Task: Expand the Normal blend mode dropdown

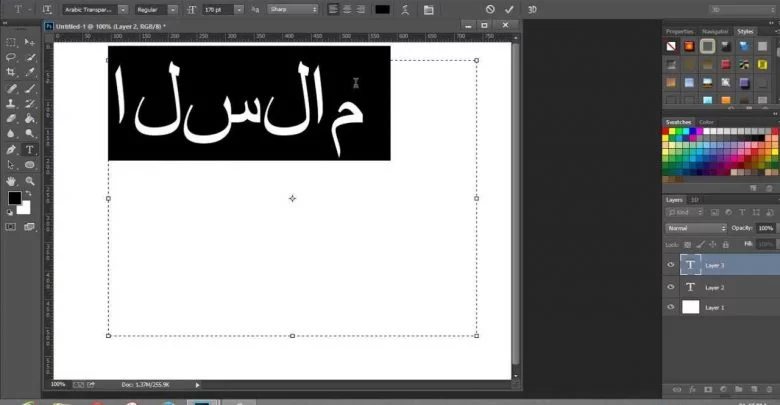Action: coord(696,228)
